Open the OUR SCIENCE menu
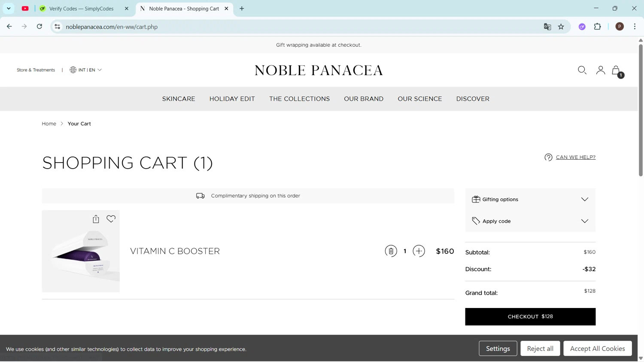This screenshot has width=644, height=362. (x=420, y=99)
